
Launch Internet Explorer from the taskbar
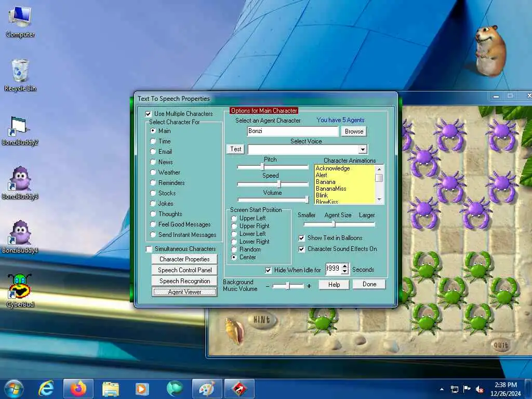[x=46, y=389]
